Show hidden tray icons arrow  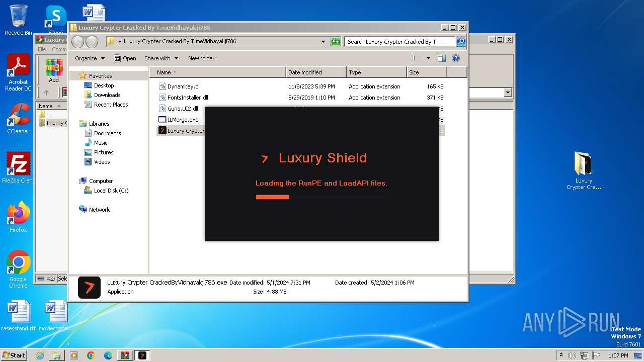pyautogui.click(x=561, y=355)
